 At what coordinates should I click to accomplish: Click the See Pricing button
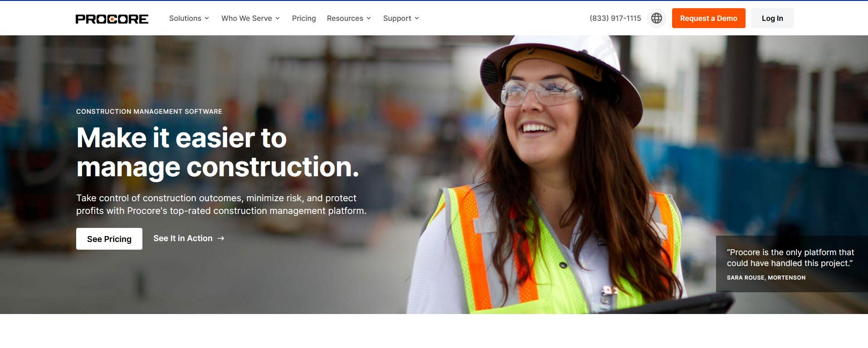[x=109, y=239]
